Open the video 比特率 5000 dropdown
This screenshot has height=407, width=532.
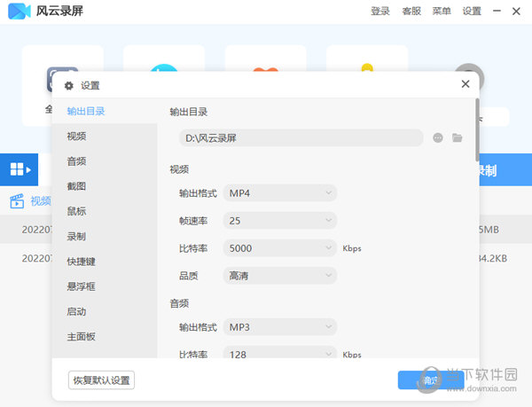280,248
